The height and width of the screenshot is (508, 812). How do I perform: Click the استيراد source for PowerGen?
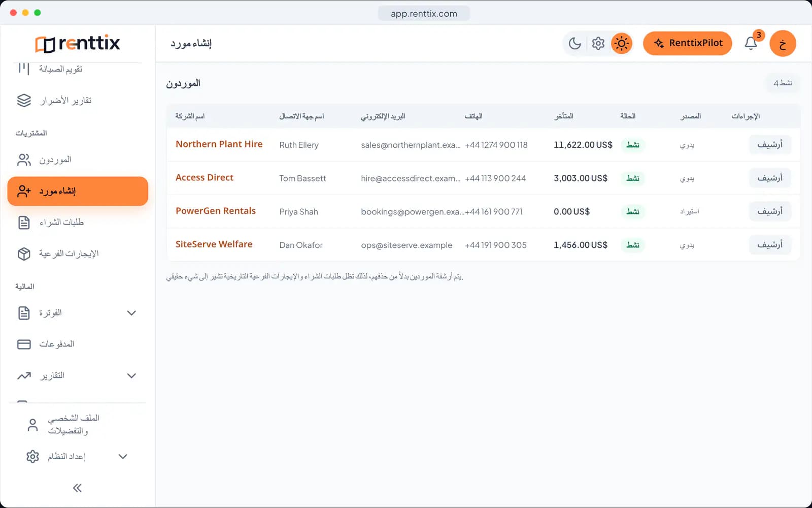[690, 211]
